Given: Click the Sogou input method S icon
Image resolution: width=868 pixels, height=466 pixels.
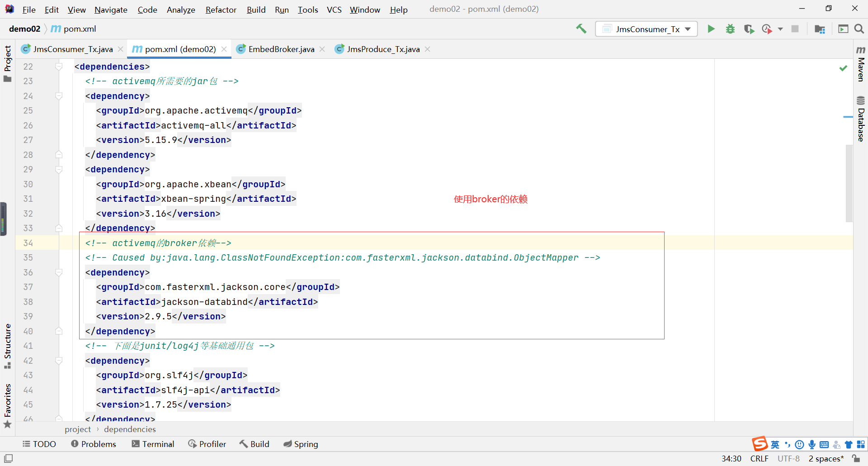Looking at the screenshot, I should pyautogui.click(x=759, y=444).
